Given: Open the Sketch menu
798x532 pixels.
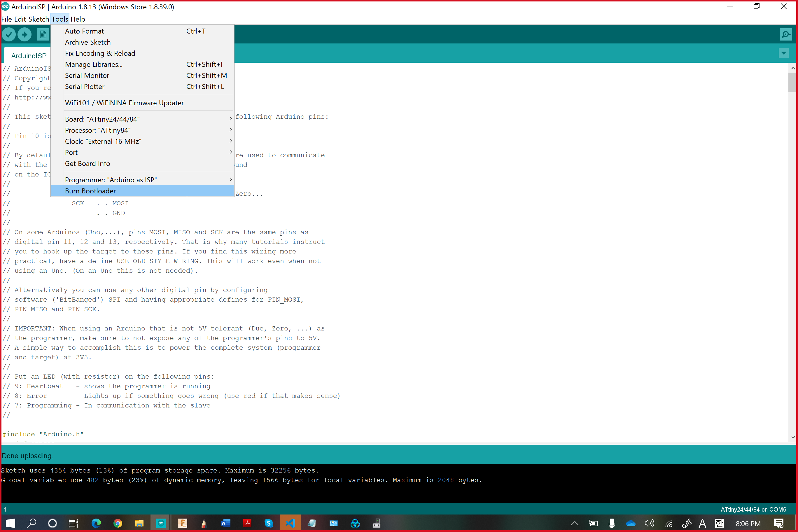Looking at the screenshot, I should point(39,19).
